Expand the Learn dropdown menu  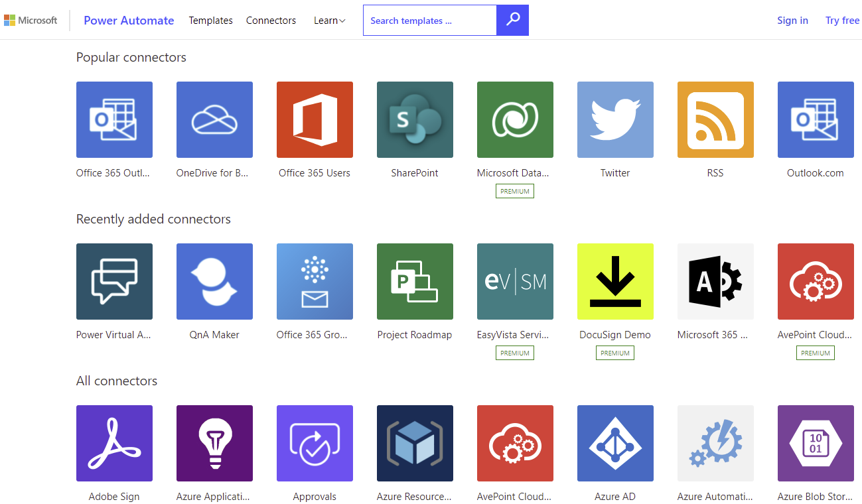coord(330,21)
